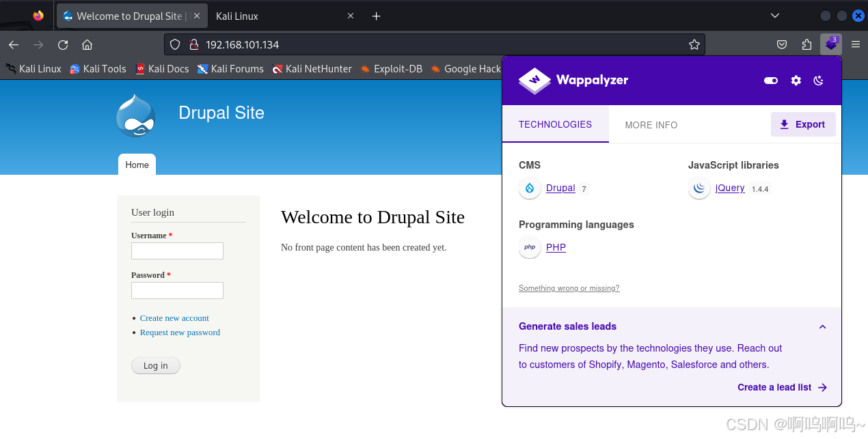
Task: Open a new tab with plus button
Action: (x=376, y=16)
